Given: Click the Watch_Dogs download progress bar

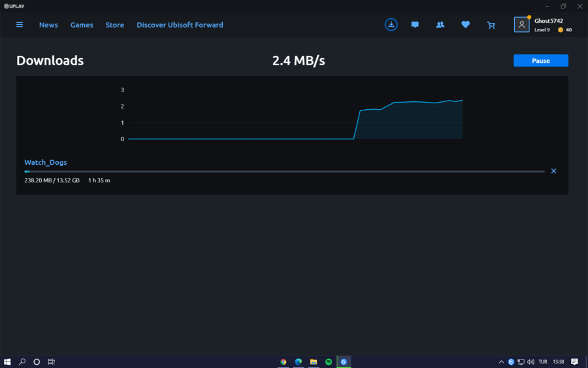Looking at the screenshot, I should 284,171.
